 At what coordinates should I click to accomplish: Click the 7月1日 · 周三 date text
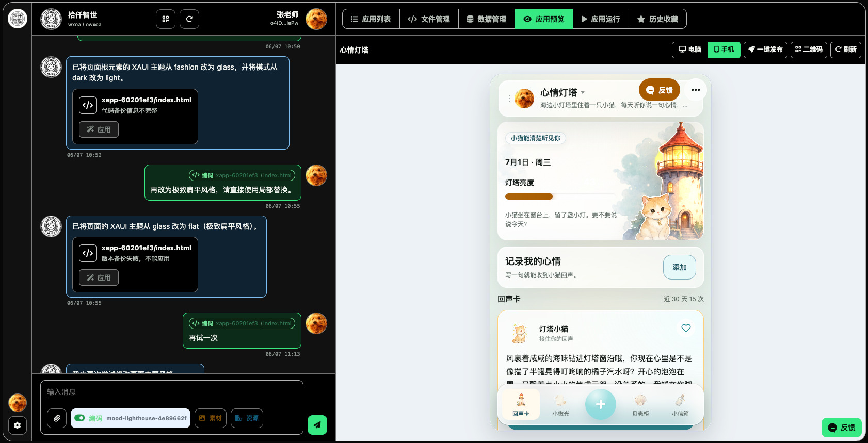528,162
